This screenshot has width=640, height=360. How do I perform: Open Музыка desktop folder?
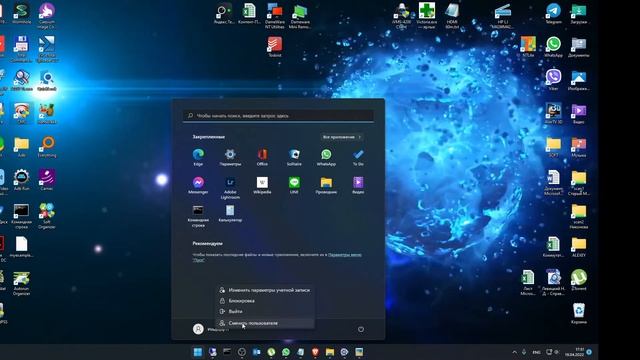point(579,147)
